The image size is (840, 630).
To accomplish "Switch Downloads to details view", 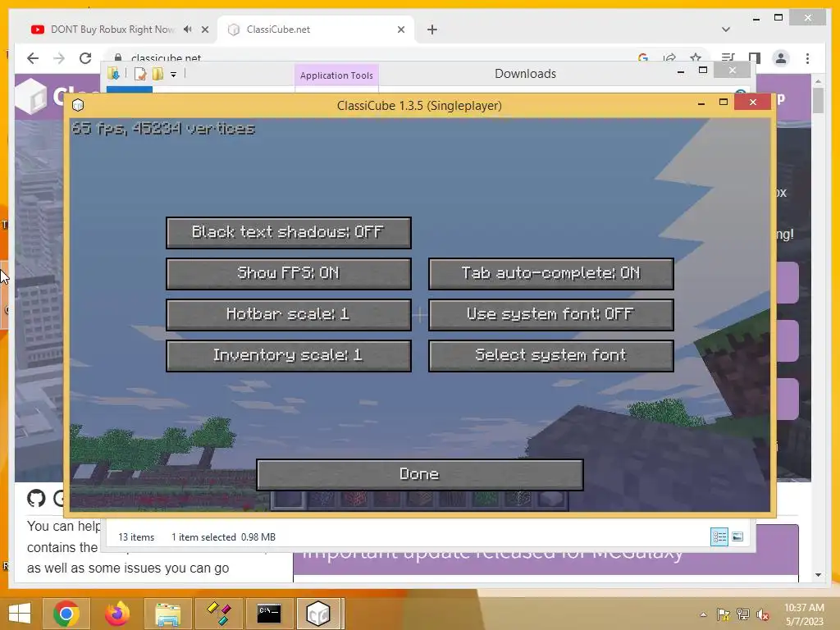I will click(719, 536).
